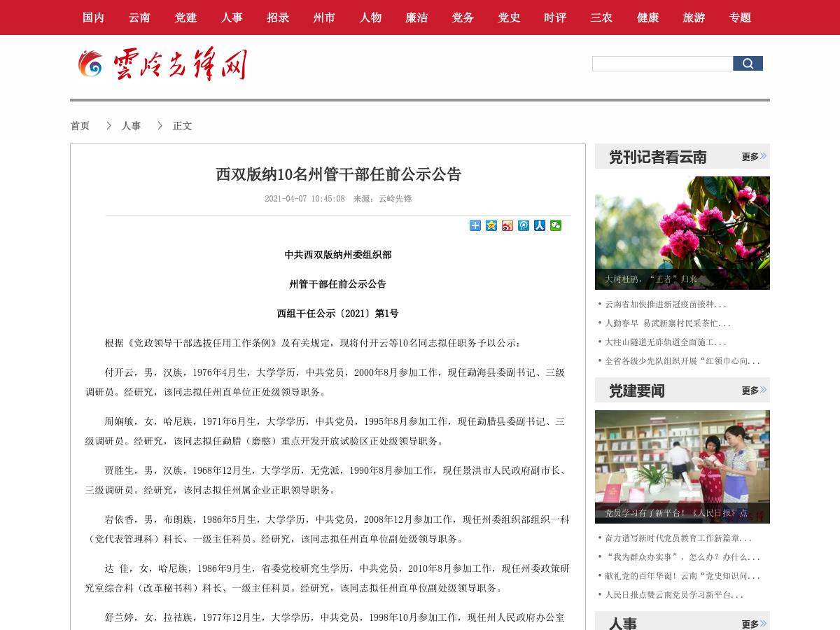Screen dimensions: 840x630
Task: Click the paragraph about 贾胜生
Action: coord(325,480)
